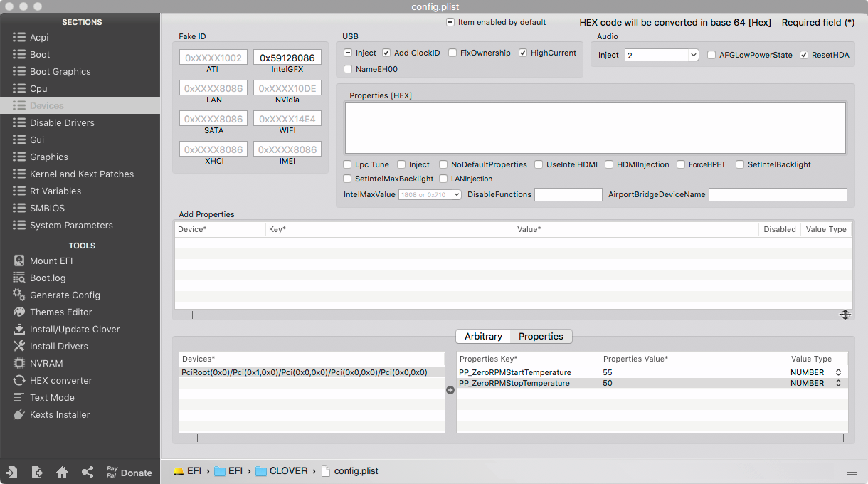Uncheck Add ClockID
This screenshot has height=484, width=868.
click(x=386, y=53)
